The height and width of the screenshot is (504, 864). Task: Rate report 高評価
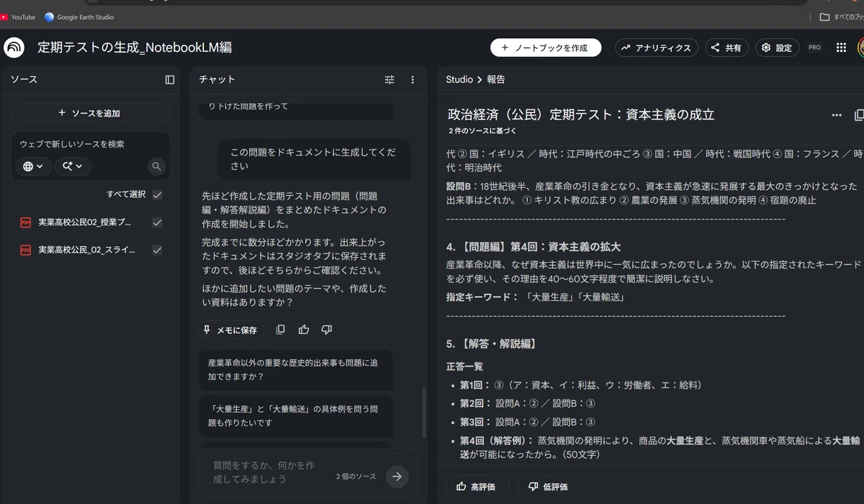(476, 487)
